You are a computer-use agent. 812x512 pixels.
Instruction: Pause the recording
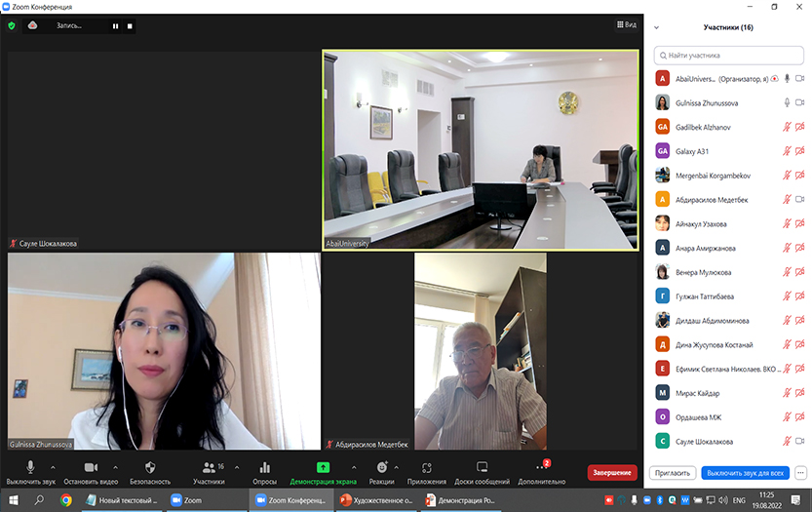click(x=115, y=26)
